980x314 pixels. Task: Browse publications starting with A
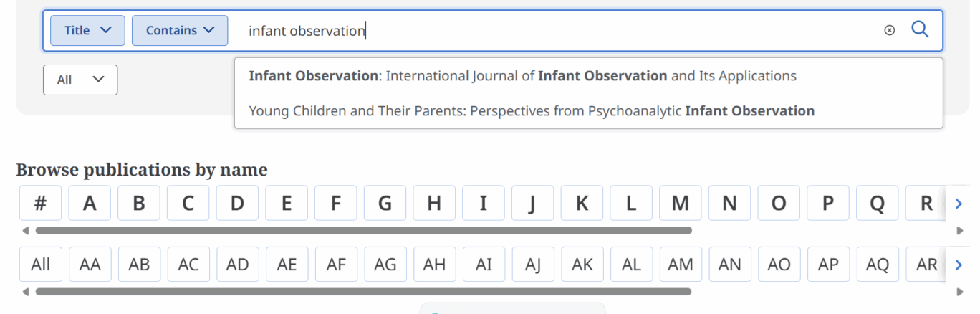(x=90, y=204)
